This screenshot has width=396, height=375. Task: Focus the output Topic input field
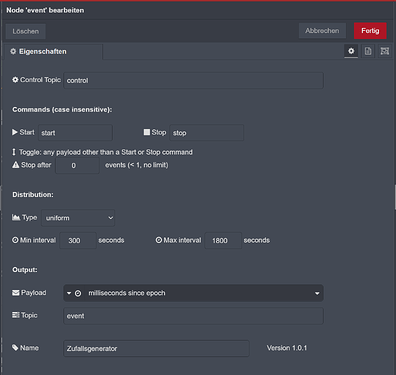click(193, 316)
